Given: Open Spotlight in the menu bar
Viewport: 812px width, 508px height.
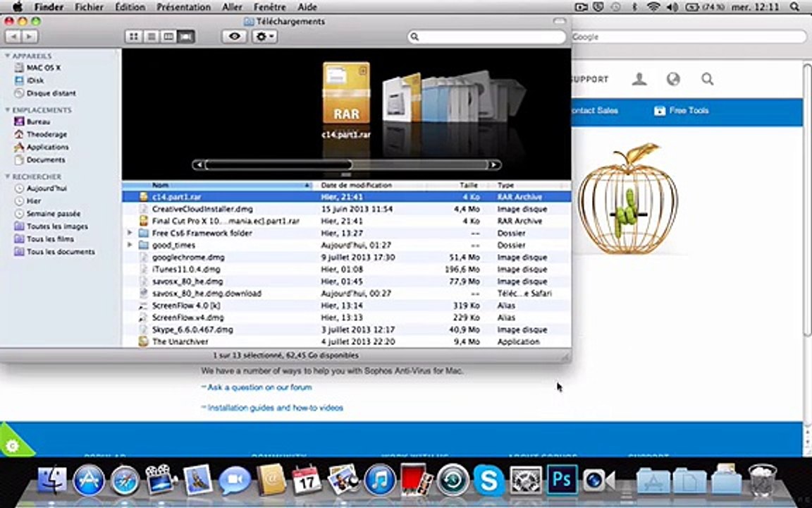Looking at the screenshot, I should click(794, 7).
